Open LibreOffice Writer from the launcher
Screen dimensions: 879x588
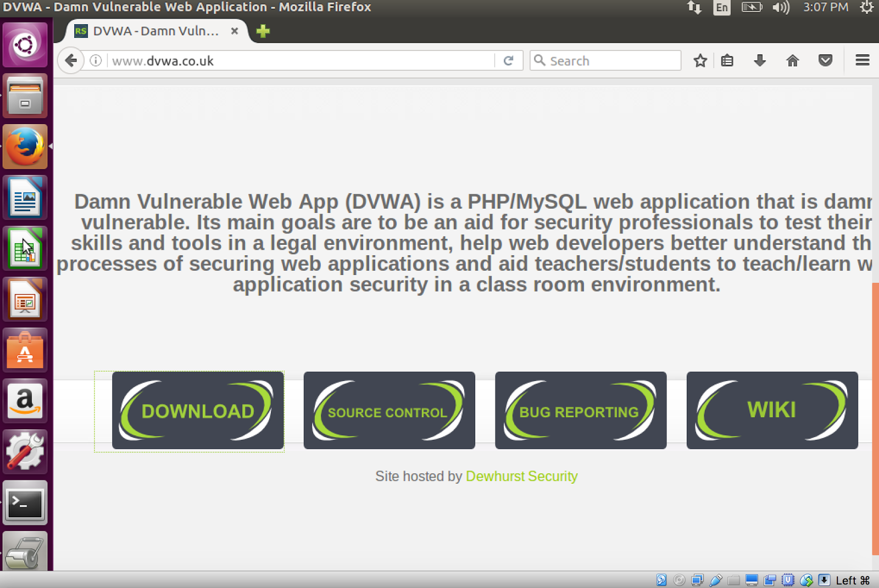(x=25, y=198)
